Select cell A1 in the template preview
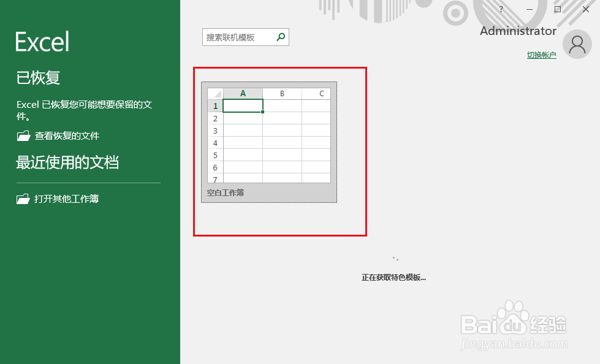This screenshot has width=600, height=364. point(243,105)
